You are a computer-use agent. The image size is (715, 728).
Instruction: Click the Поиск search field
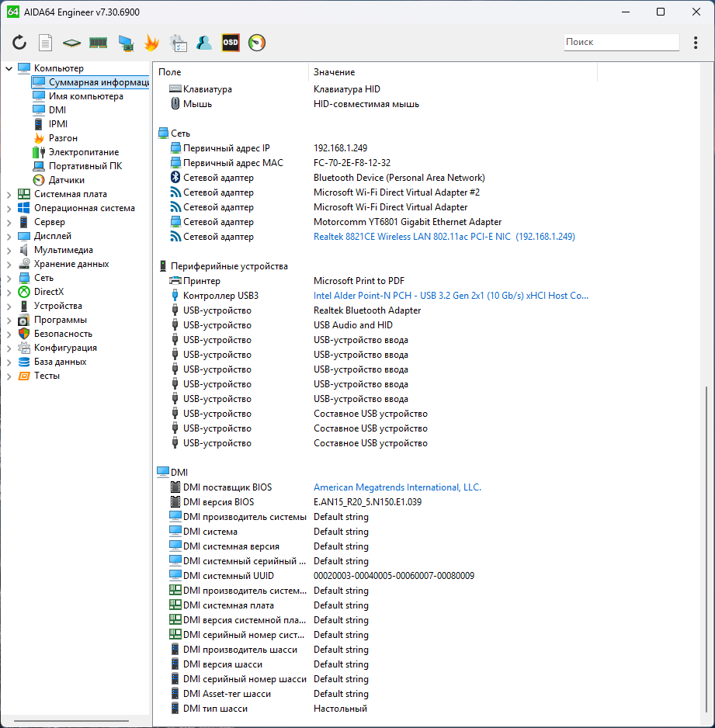(x=620, y=42)
